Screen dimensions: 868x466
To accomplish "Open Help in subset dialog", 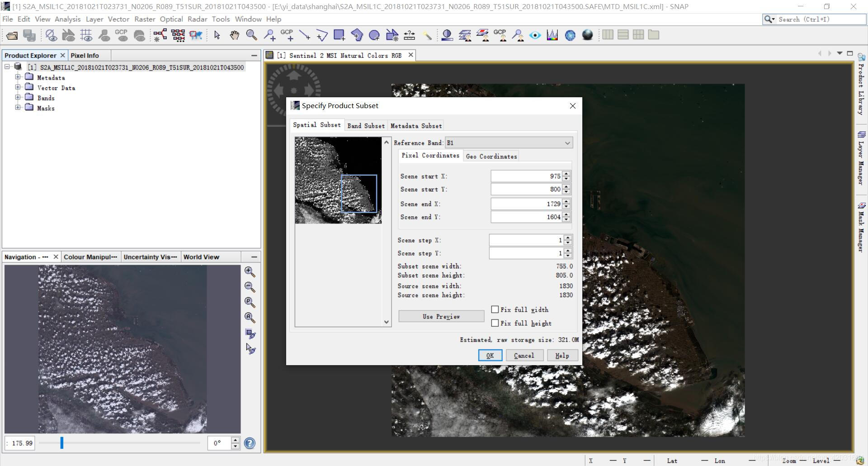I will [562, 356].
